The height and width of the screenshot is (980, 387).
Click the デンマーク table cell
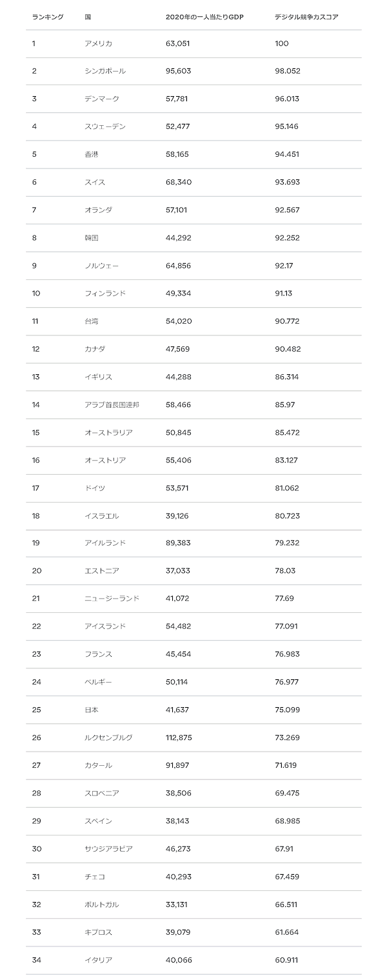click(x=102, y=99)
